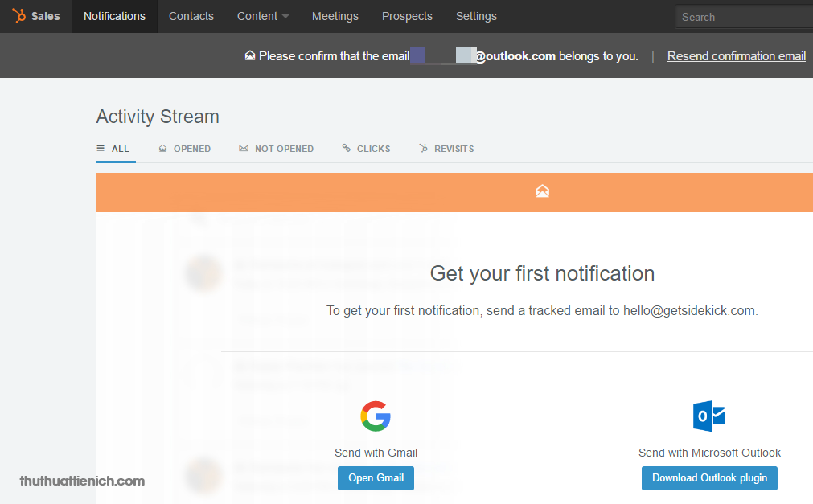View the Revisits filter tab
Image resolution: width=813 pixels, height=504 pixels.
click(447, 149)
